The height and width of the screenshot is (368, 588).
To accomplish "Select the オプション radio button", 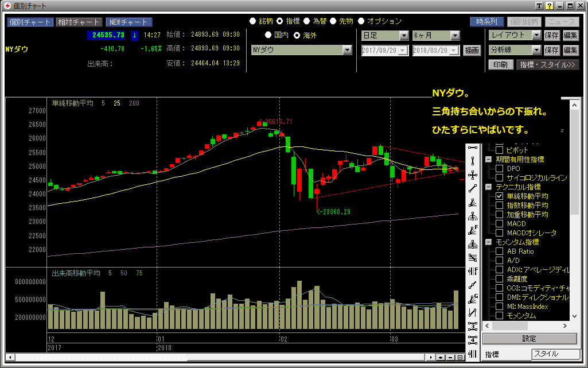I will point(361,21).
